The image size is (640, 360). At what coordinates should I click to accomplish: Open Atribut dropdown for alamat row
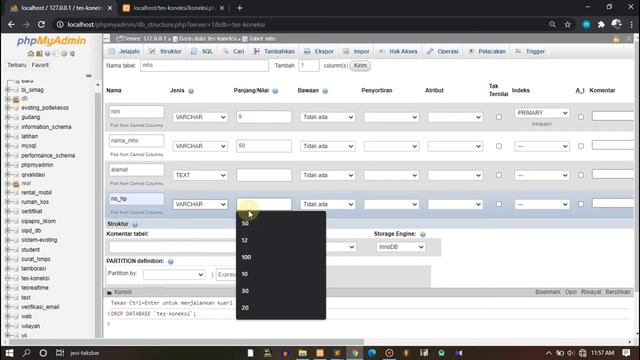coord(455,175)
